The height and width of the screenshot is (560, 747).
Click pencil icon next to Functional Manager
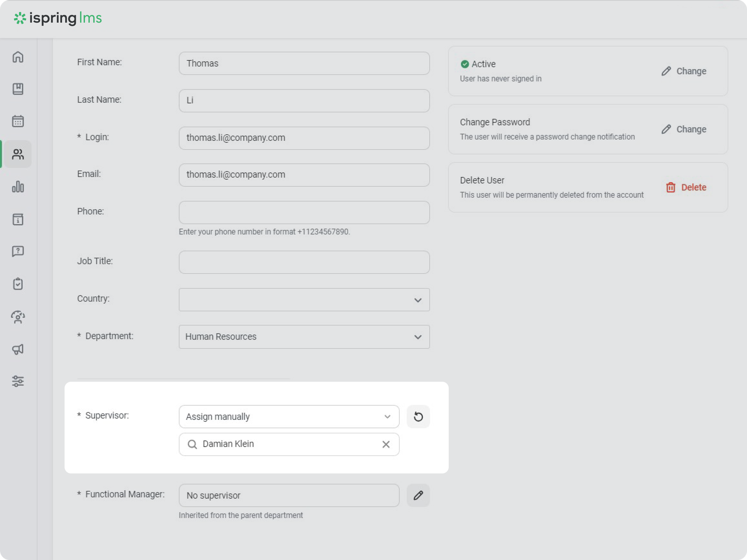[x=418, y=495]
